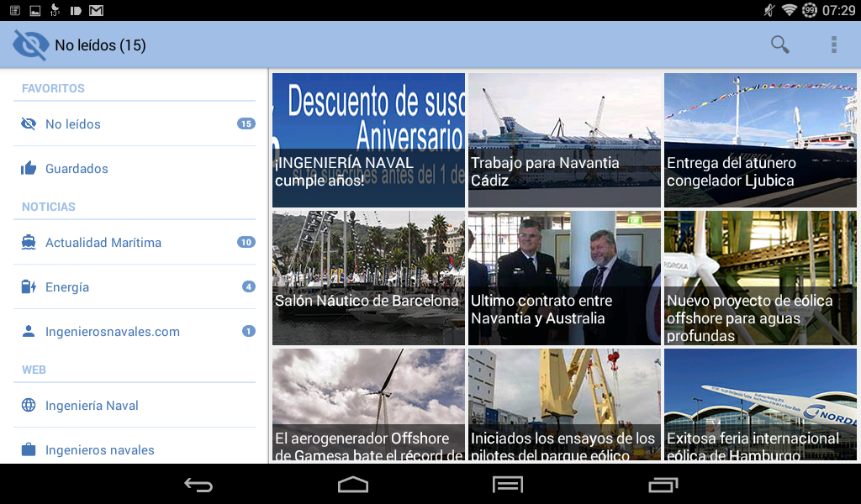Tap the Wi-Fi status icon
The width and height of the screenshot is (861, 504).
789,10
